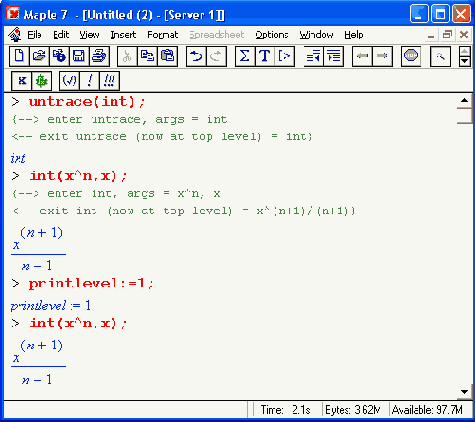Open the File menu
The height and width of the screenshot is (422, 475).
click(x=34, y=35)
